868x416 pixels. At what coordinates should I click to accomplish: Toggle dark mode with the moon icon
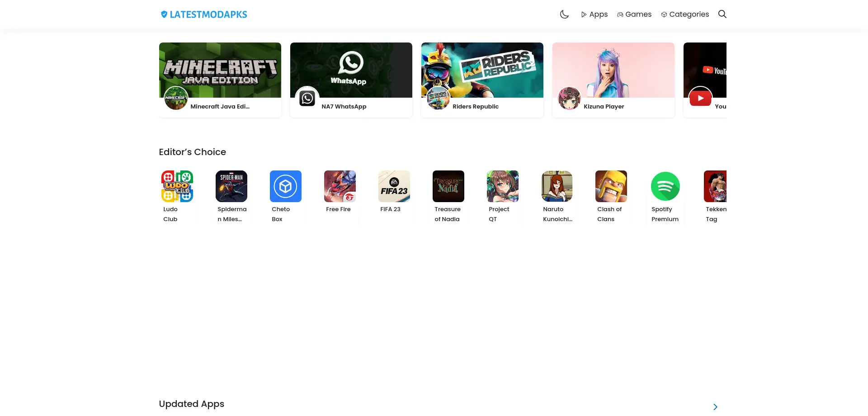tap(564, 14)
